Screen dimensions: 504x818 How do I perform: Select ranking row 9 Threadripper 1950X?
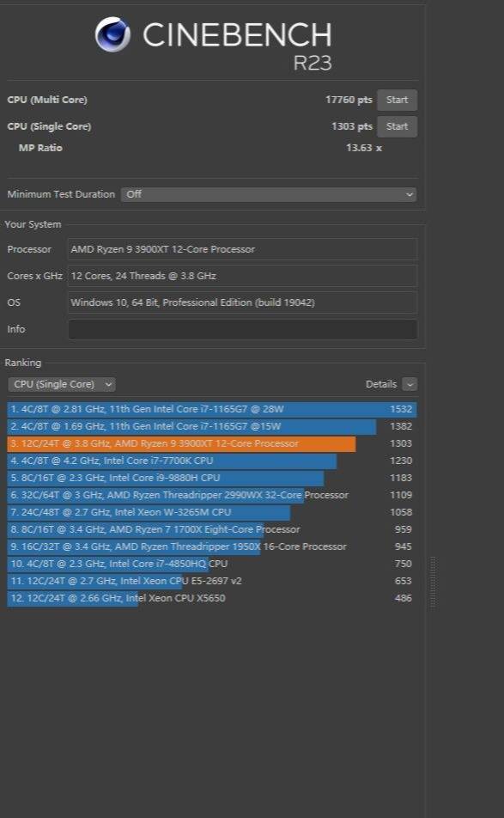pyautogui.click(x=212, y=546)
